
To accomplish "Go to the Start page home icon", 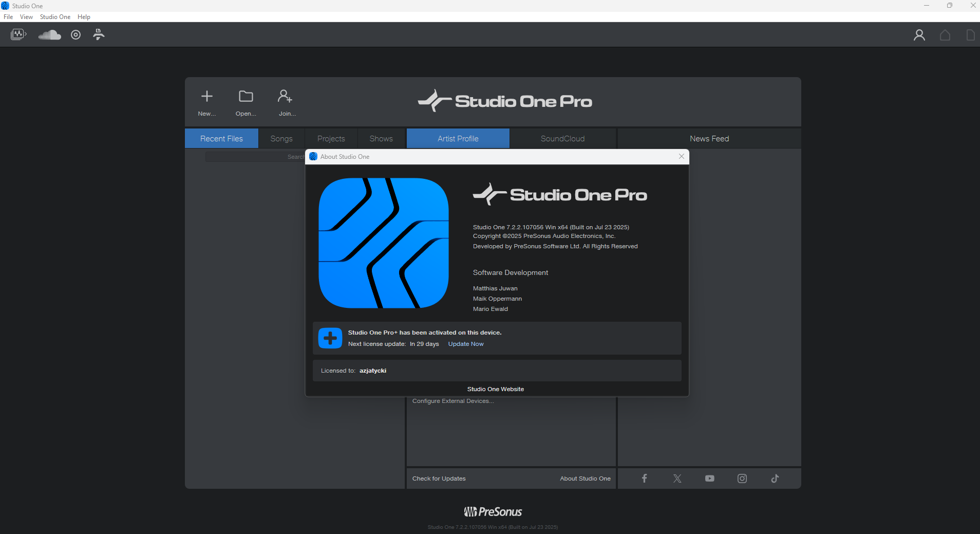I will [945, 35].
